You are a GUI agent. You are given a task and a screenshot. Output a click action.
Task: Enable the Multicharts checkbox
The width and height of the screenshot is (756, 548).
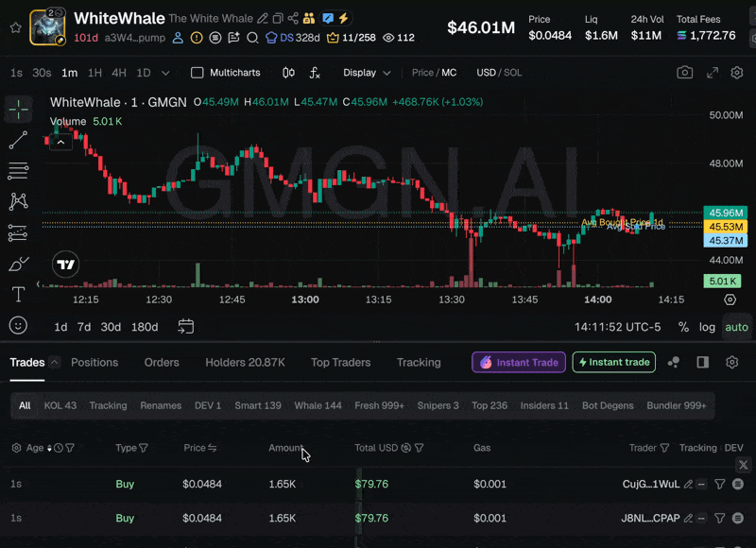click(x=197, y=73)
